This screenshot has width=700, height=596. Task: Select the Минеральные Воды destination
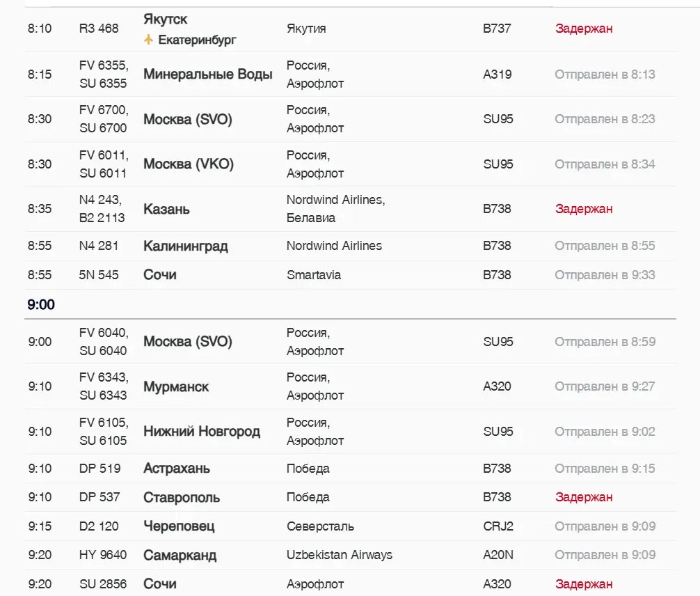coord(207,74)
